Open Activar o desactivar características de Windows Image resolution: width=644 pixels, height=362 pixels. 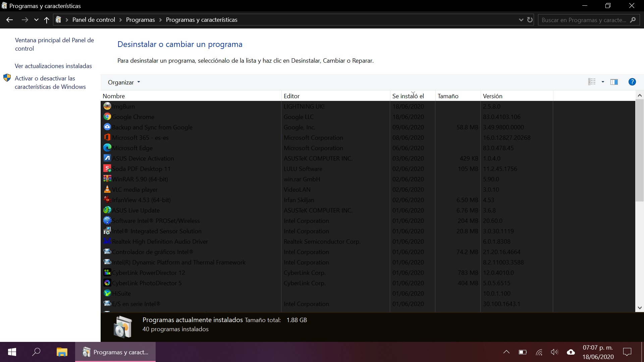50,82
